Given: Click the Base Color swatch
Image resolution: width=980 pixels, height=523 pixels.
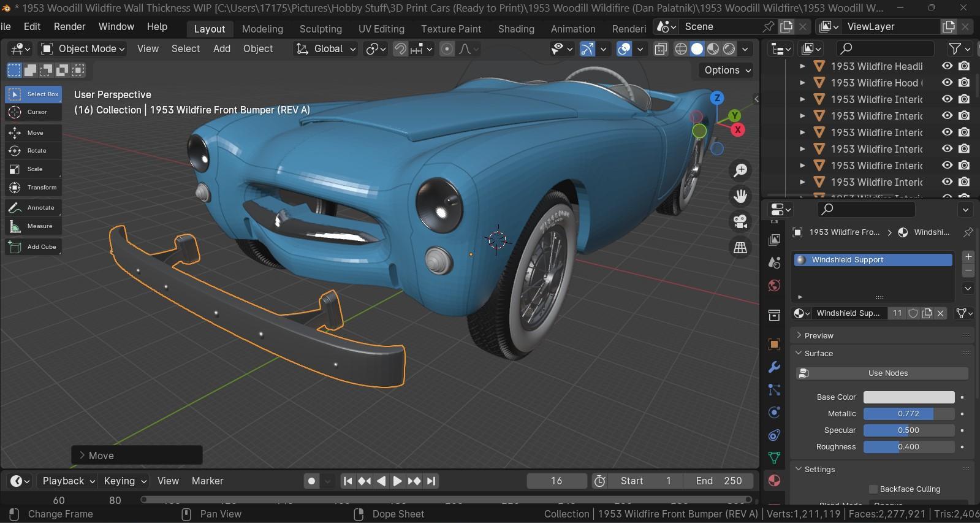Looking at the screenshot, I should pos(909,397).
